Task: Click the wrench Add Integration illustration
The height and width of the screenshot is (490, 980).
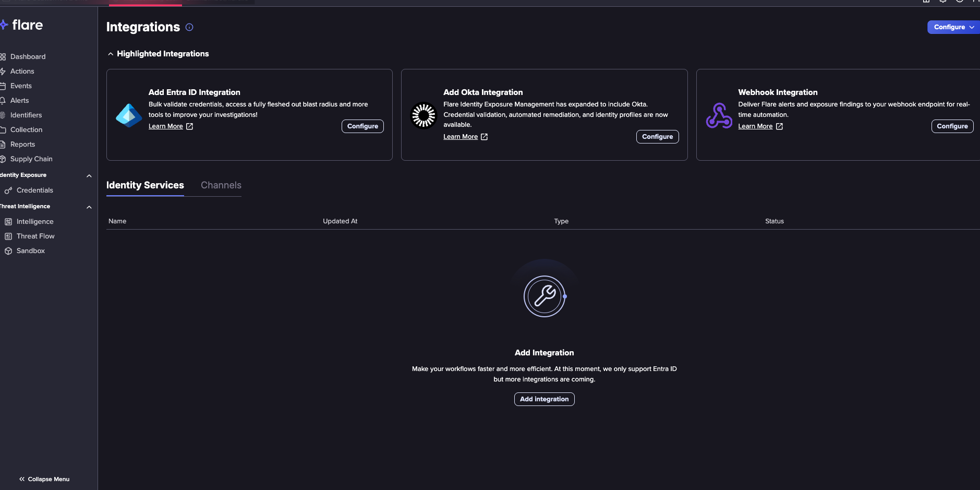Action: tap(545, 296)
